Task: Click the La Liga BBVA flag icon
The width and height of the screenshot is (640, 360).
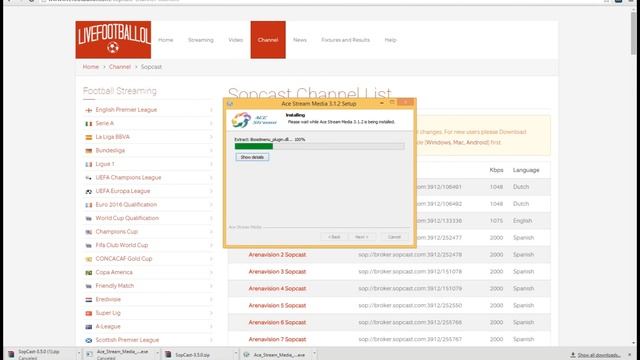Action: point(89,137)
